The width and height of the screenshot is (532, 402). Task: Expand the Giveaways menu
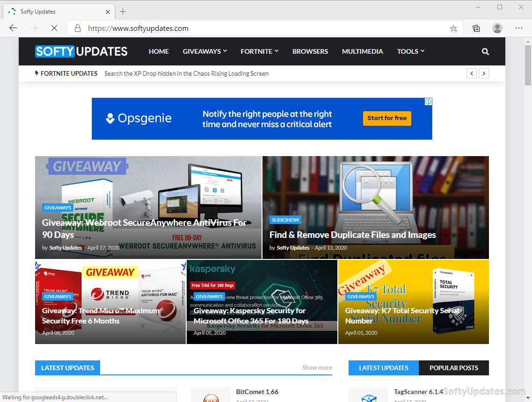pos(204,51)
